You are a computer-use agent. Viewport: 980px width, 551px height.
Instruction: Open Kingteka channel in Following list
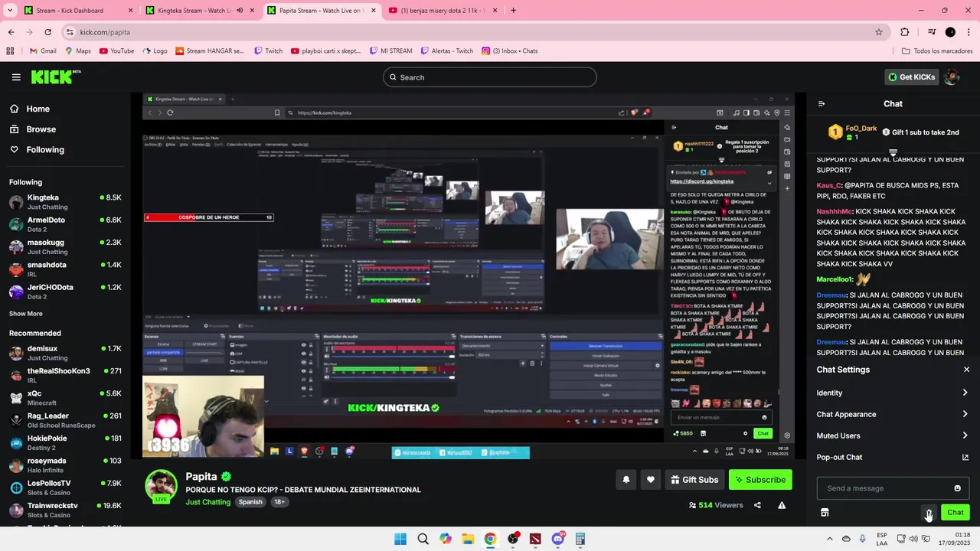click(x=65, y=202)
